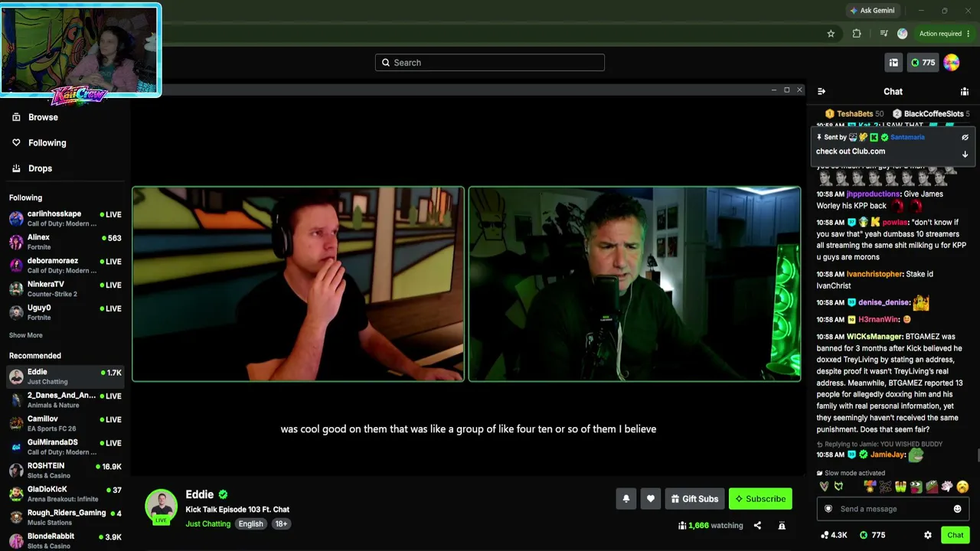Open deboramoraez's channel from the sidebar
This screenshot has width=980, height=551.
65,265
